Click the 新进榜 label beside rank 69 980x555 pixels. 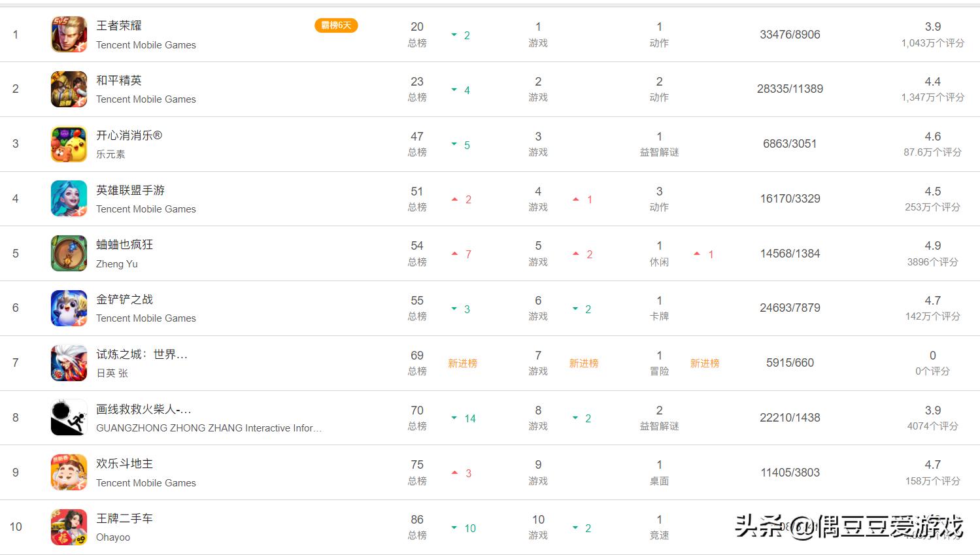(x=462, y=363)
